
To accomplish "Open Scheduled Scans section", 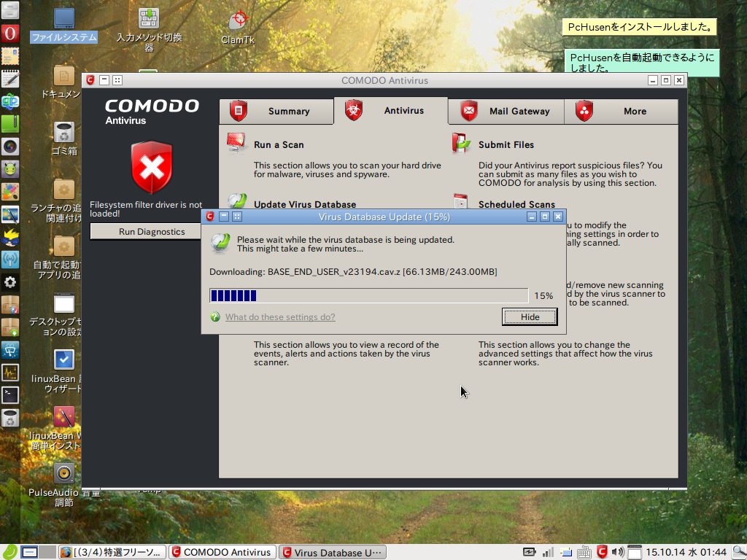I will tap(516, 204).
